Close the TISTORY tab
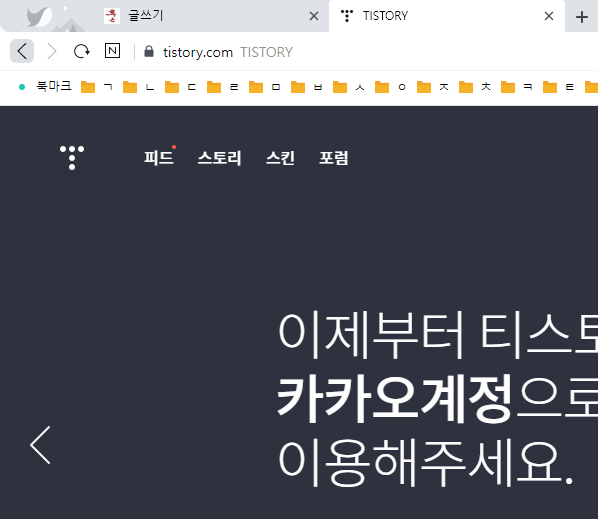598x519 pixels. [x=549, y=16]
